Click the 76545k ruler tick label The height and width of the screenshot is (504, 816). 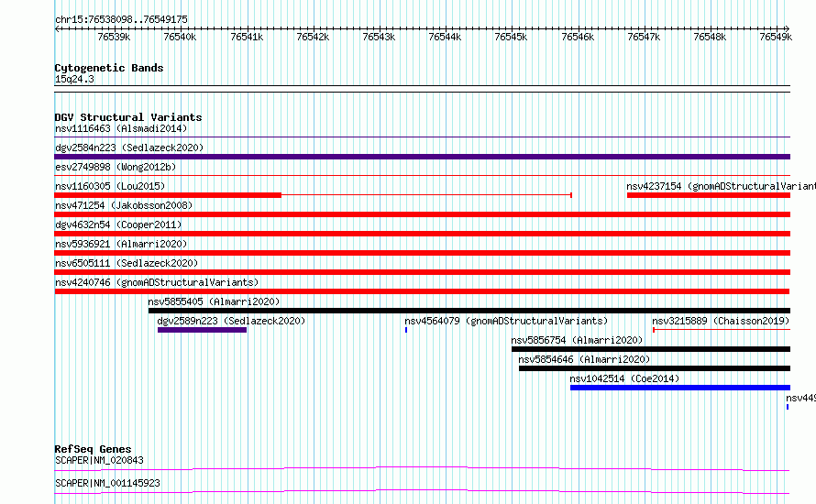tap(511, 37)
